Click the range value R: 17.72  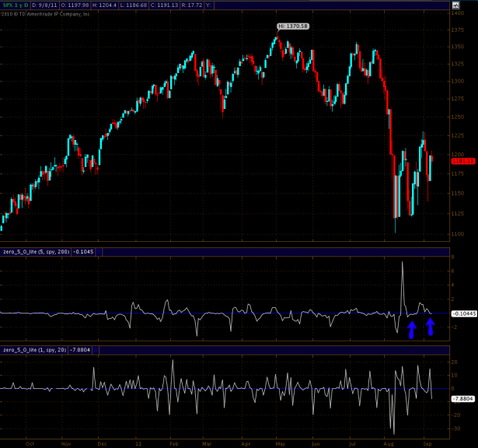(192, 5)
